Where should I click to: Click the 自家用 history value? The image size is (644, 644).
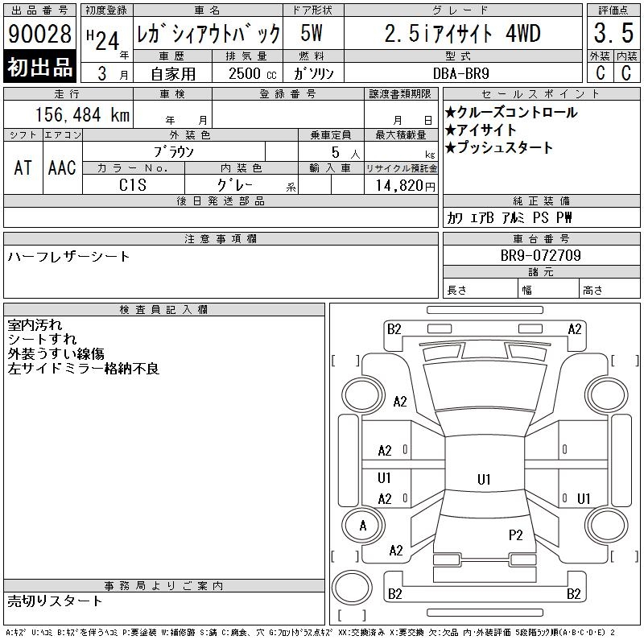173,74
